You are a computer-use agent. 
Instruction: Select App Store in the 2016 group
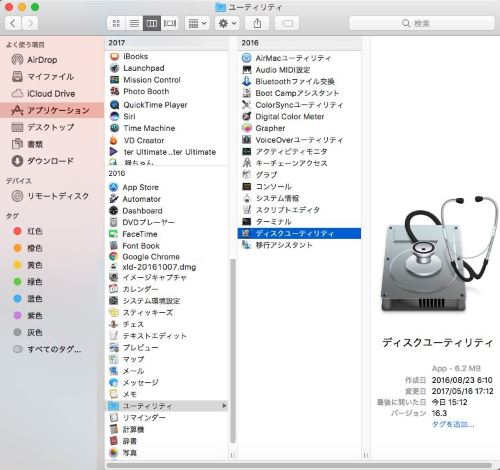tap(167, 187)
